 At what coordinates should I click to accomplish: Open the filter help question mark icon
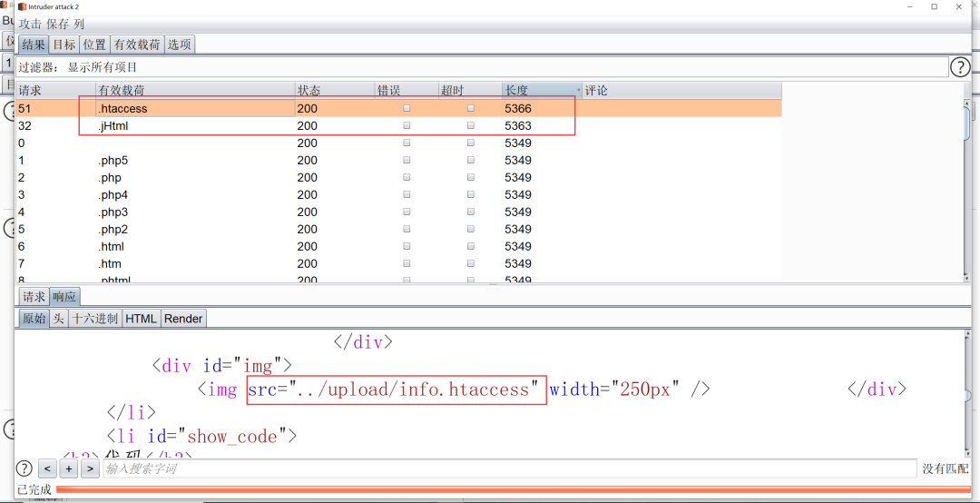pos(960,67)
